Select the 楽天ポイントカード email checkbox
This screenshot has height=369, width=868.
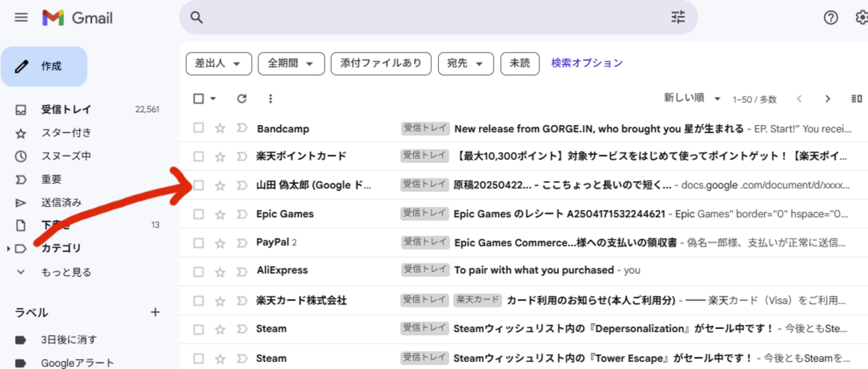[198, 156]
